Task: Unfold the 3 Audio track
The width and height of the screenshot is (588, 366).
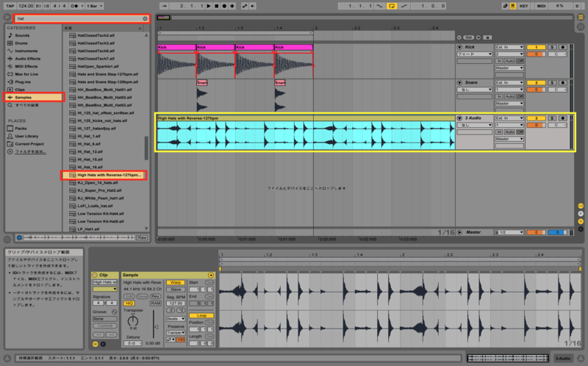Action: 459,118
